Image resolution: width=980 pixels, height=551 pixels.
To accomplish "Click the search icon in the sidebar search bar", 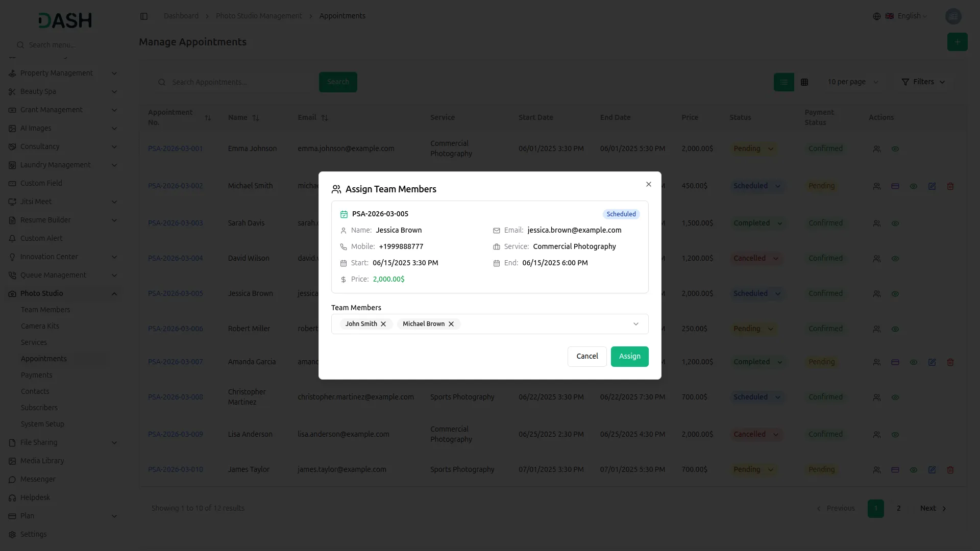I will 20,45.
